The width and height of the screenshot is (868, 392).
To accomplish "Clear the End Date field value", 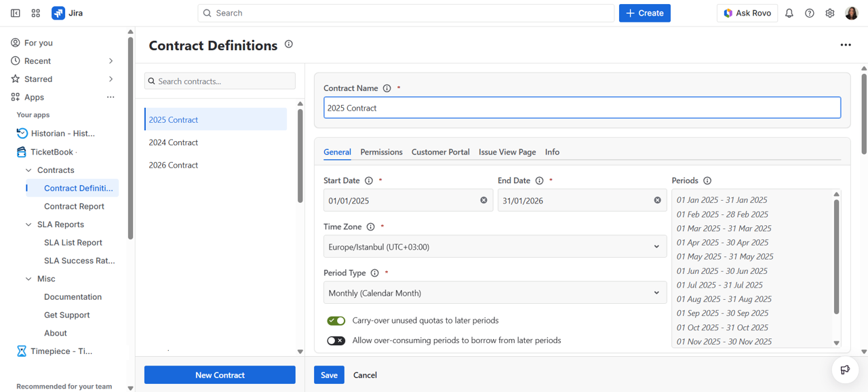I will (657, 200).
